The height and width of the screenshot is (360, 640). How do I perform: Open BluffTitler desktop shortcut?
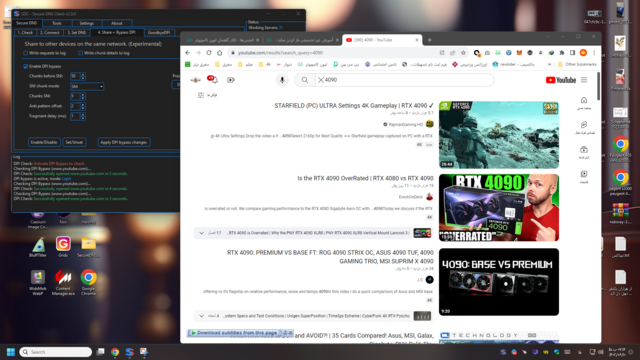(38, 246)
